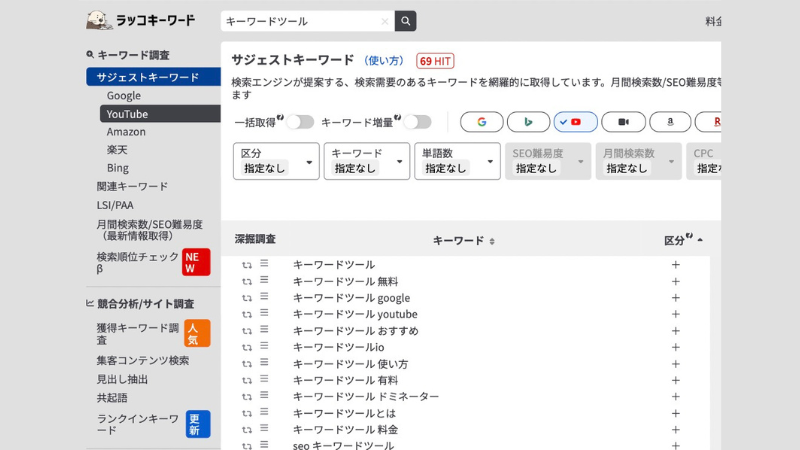This screenshot has height=450, width=800.
Task: Click keyword キーワードツール ドミネーター
Action: pyautogui.click(x=366, y=396)
